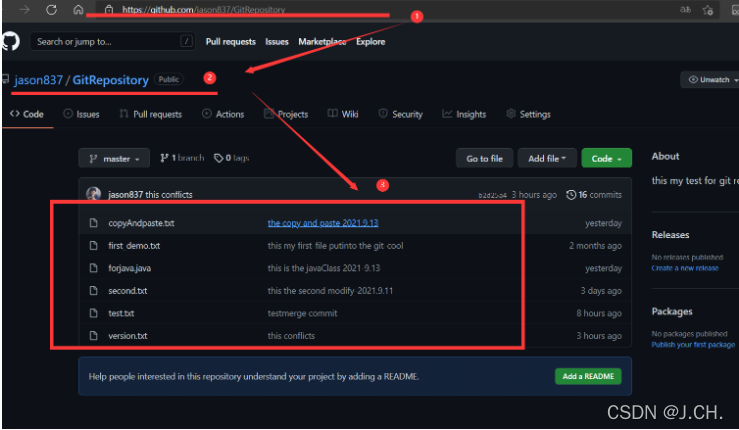
Task: Click the browser address bar URL
Action: (x=203, y=9)
